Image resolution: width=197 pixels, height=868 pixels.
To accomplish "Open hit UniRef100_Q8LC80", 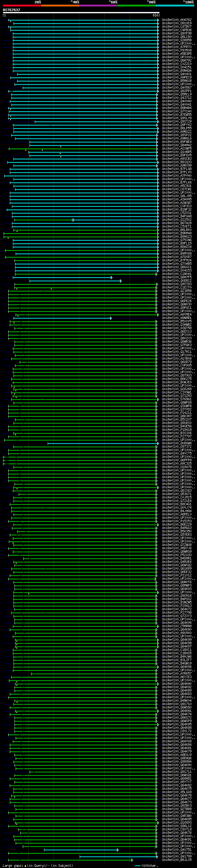I will pyautogui.click(x=177, y=37).
